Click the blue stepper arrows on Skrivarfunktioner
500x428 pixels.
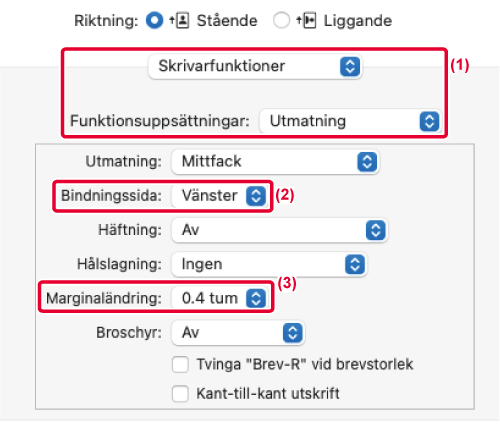point(350,66)
